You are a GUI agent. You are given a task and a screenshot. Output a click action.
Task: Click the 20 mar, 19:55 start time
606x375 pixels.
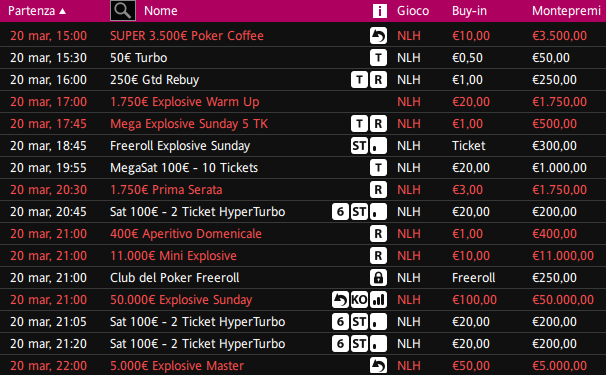coord(48,168)
